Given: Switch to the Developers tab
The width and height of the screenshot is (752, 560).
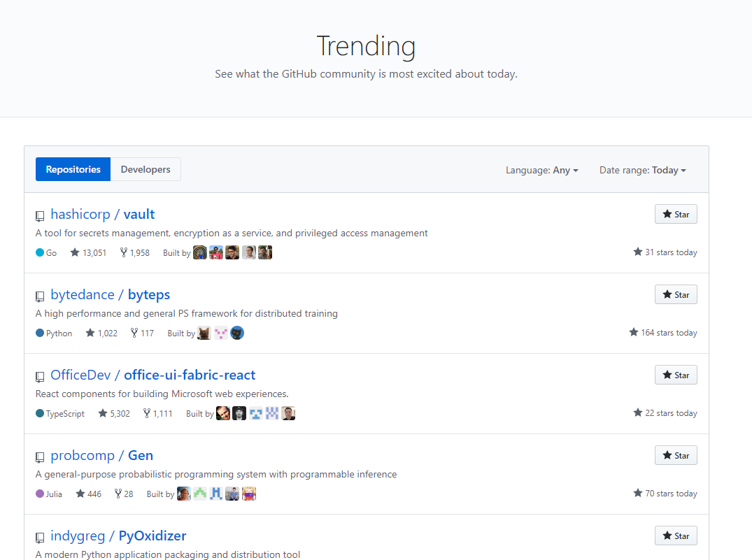Looking at the screenshot, I should (146, 169).
